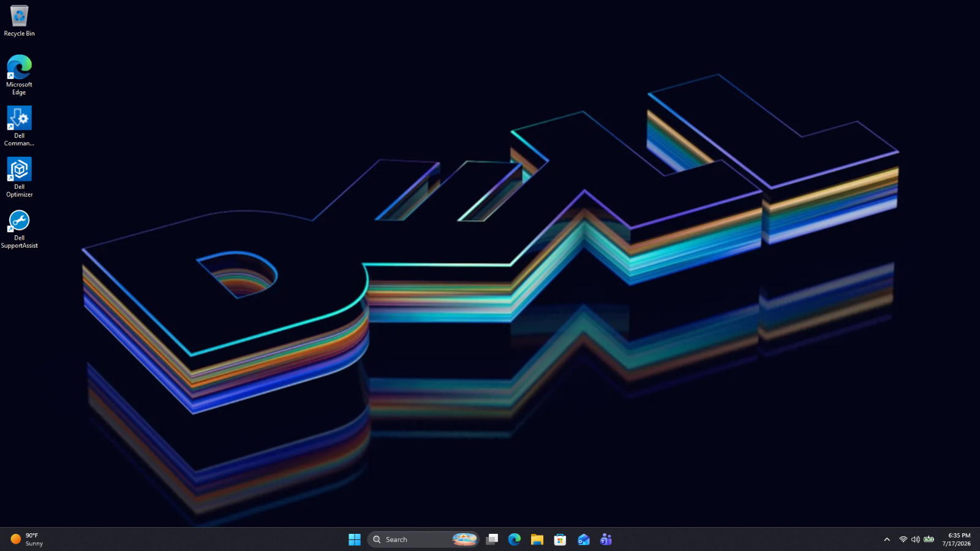This screenshot has width=980, height=551.
Task: Expand the hidden system tray icons chevron
Action: [887, 539]
